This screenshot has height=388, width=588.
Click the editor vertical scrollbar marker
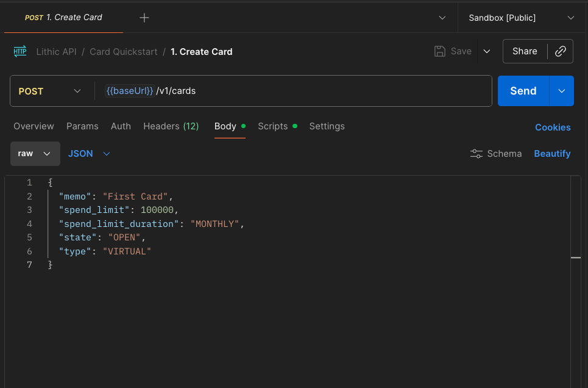576,257
